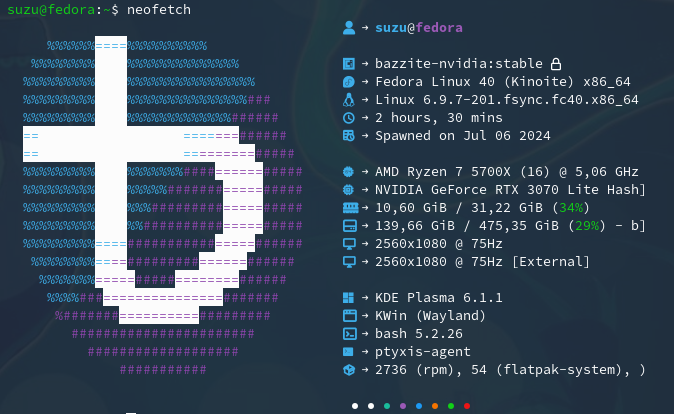Click the monitor icon beside the External display line

[349, 262]
